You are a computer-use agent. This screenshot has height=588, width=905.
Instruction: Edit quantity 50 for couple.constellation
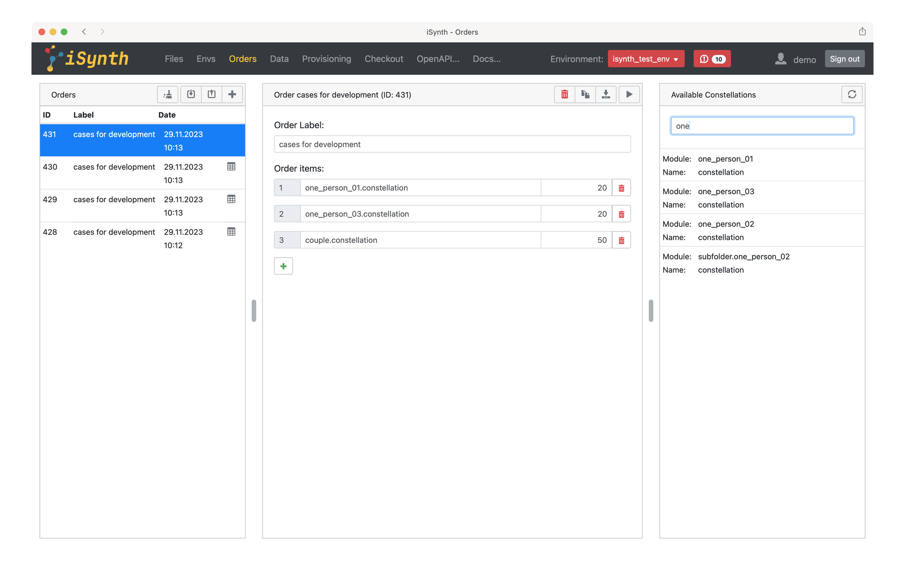point(576,240)
